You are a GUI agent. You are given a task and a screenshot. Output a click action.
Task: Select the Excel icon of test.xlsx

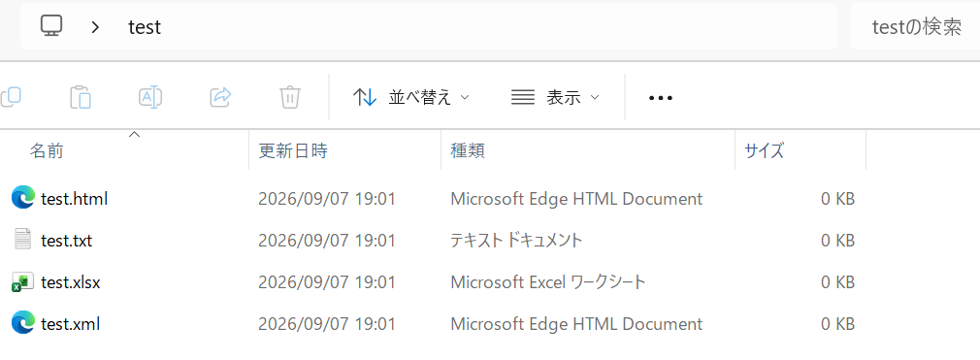[22, 281]
